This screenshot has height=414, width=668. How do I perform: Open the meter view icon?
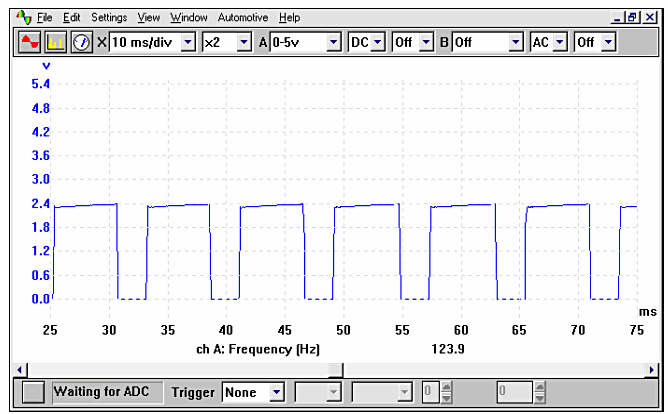[x=81, y=42]
